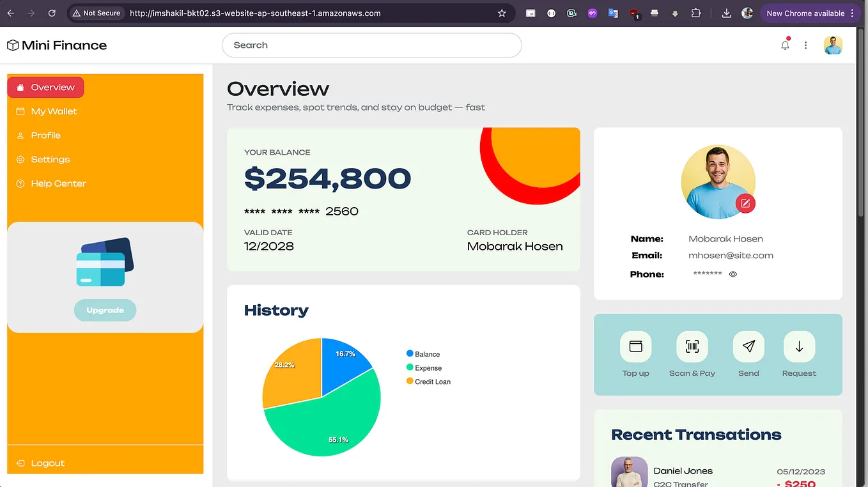The width and height of the screenshot is (868, 487).
Task: Reveal the hidden phone number
Action: tap(732, 274)
